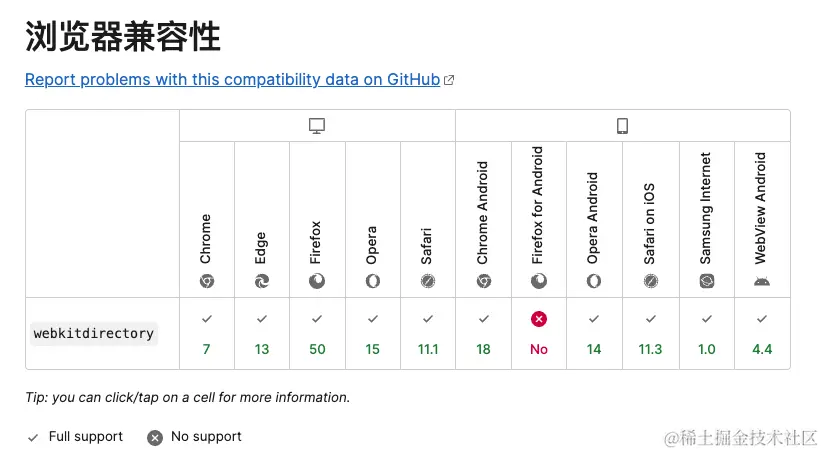Open the Firefox 50 support cell
The image size is (824, 454).
coord(317,334)
